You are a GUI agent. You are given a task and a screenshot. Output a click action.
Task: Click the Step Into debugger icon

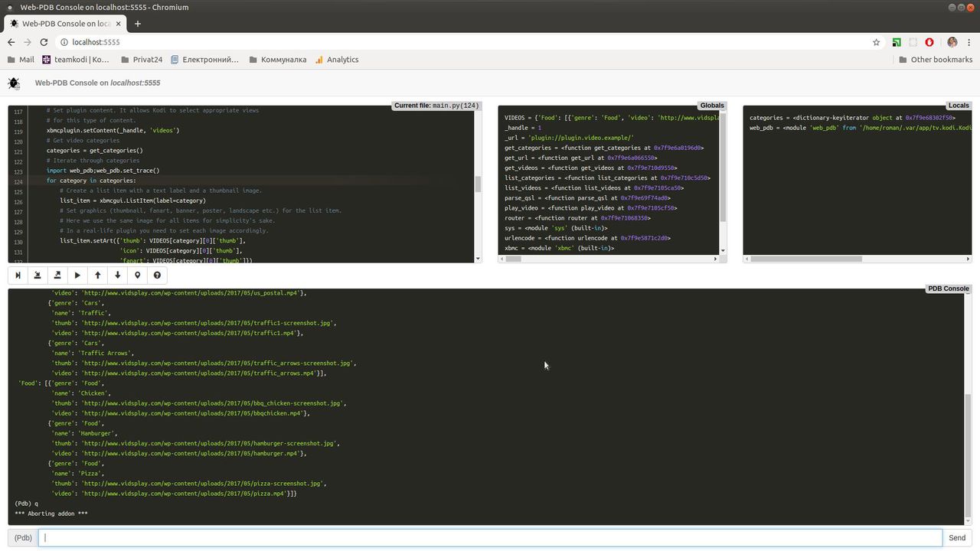coord(38,275)
